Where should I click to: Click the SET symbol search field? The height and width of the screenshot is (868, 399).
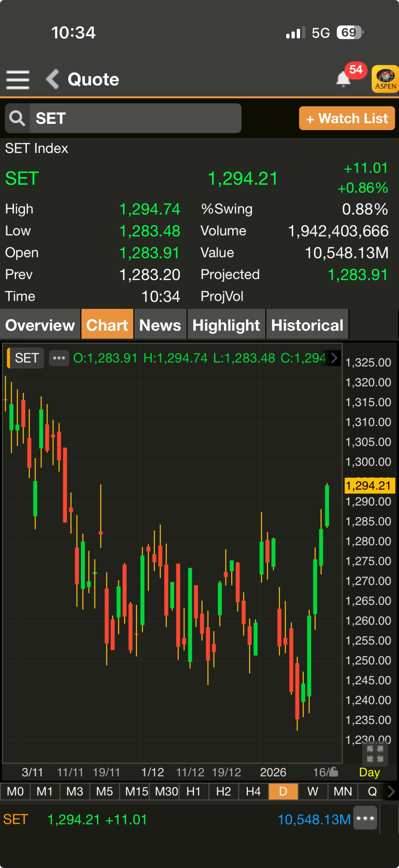(x=136, y=118)
